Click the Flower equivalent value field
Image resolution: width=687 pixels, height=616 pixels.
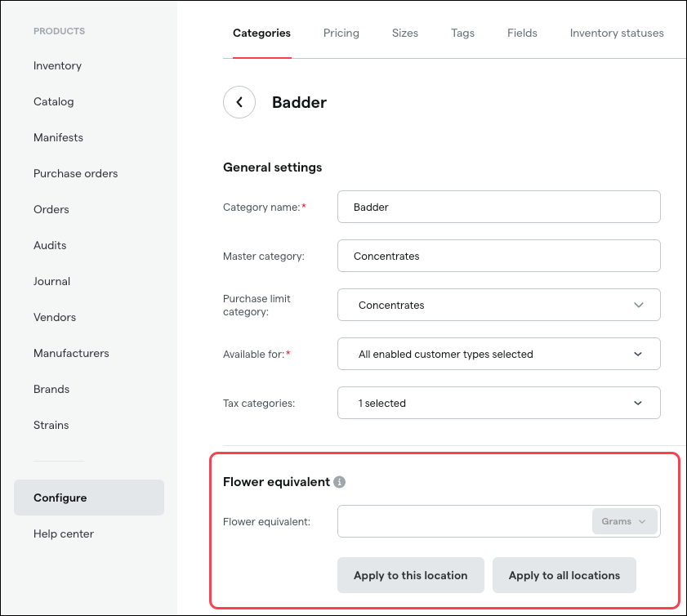coord(462,521)
